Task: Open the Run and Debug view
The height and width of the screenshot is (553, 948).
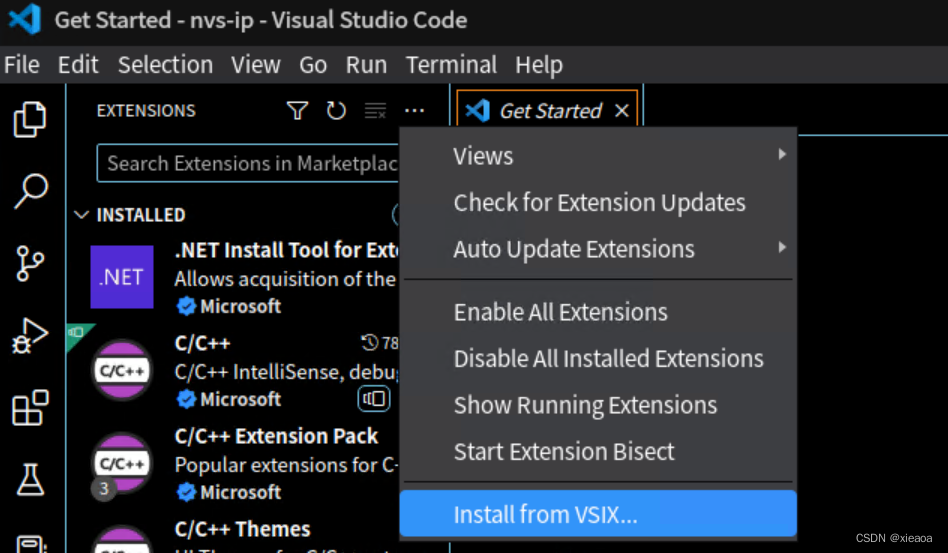Action: pyautogui.click(x=30, y=336)
